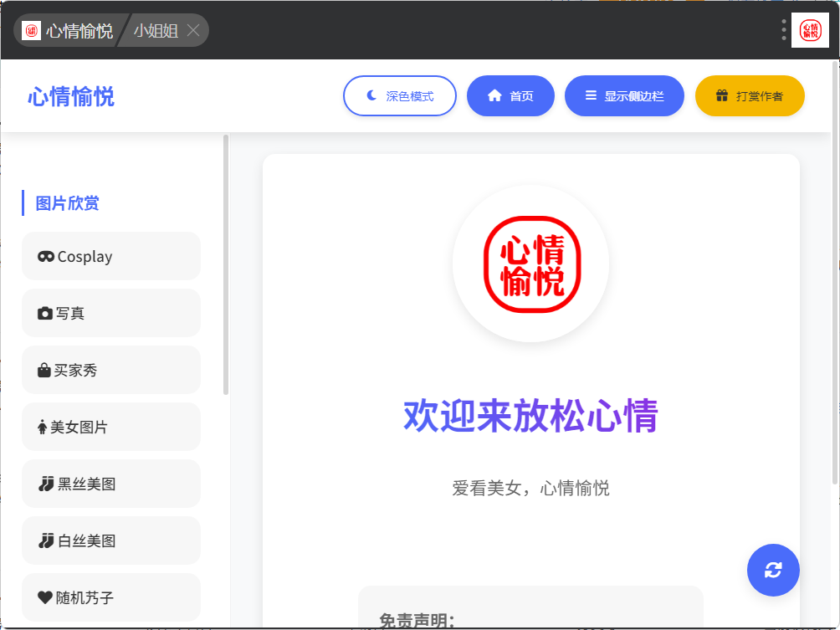Close the 小姐姐 tab

point(193,30)
